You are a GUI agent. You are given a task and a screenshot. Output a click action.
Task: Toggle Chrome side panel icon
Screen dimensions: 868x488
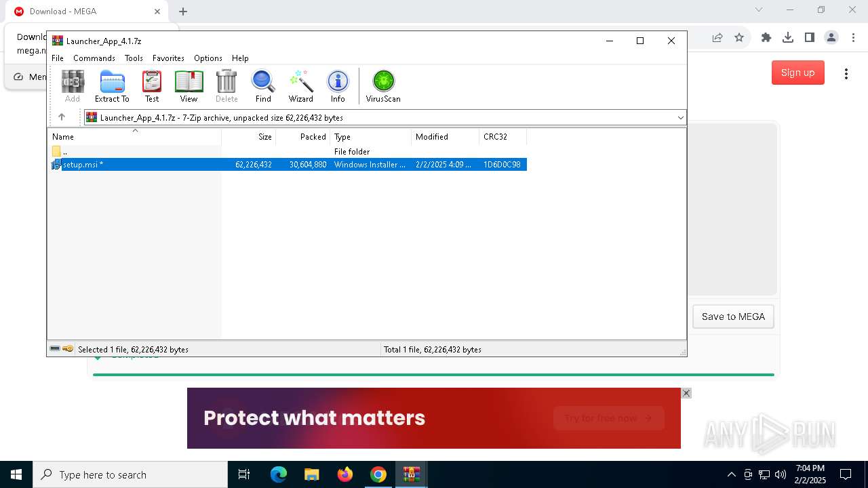(x=810, y=38)
